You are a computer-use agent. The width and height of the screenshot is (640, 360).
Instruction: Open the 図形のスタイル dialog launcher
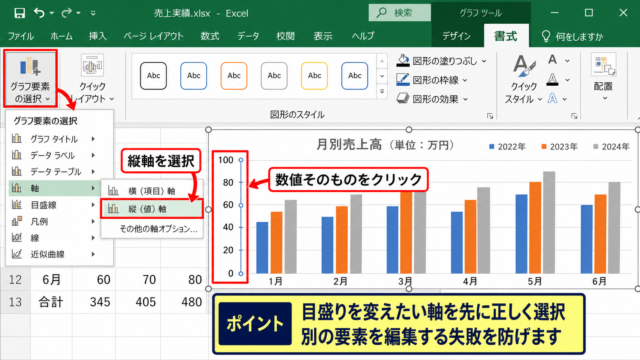[490, 116]
